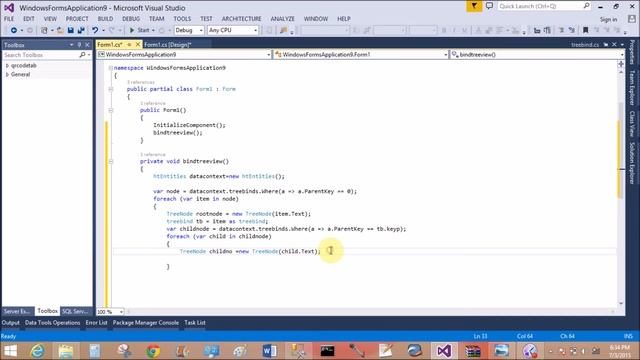Open the Output window tab

point(11,322)
